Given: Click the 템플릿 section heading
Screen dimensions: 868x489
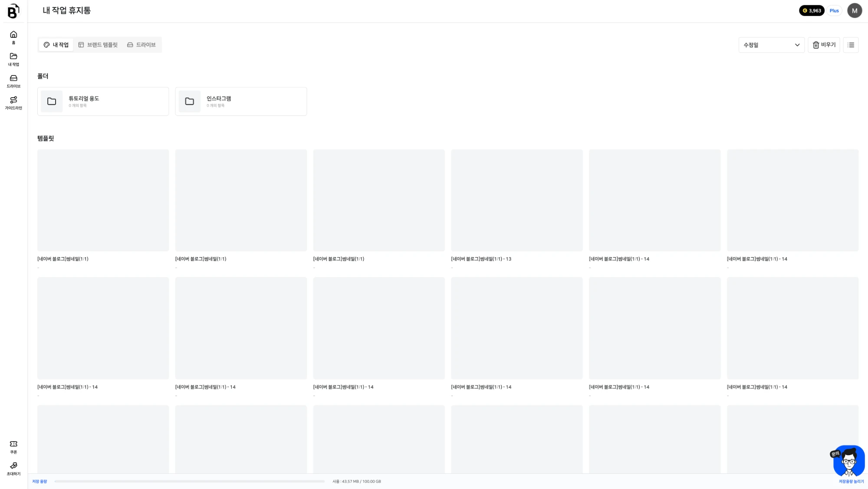Looking at the screenshot, I should [46, 138].
